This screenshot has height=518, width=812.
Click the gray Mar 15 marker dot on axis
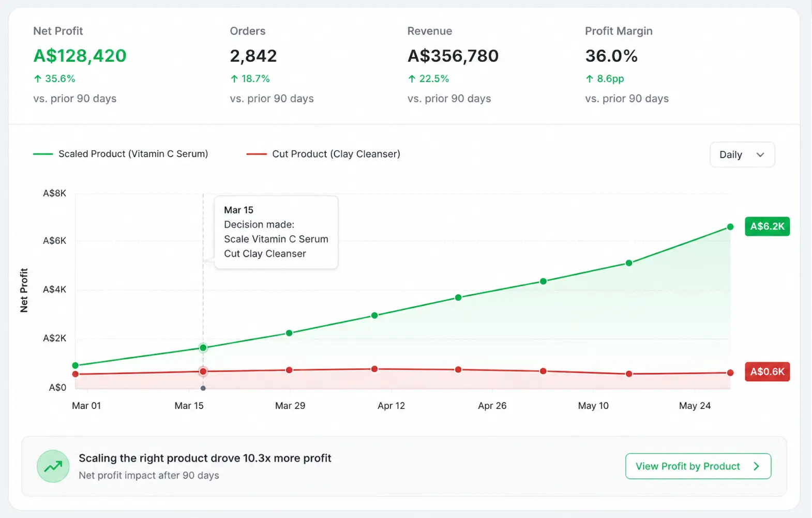point(203,388)
